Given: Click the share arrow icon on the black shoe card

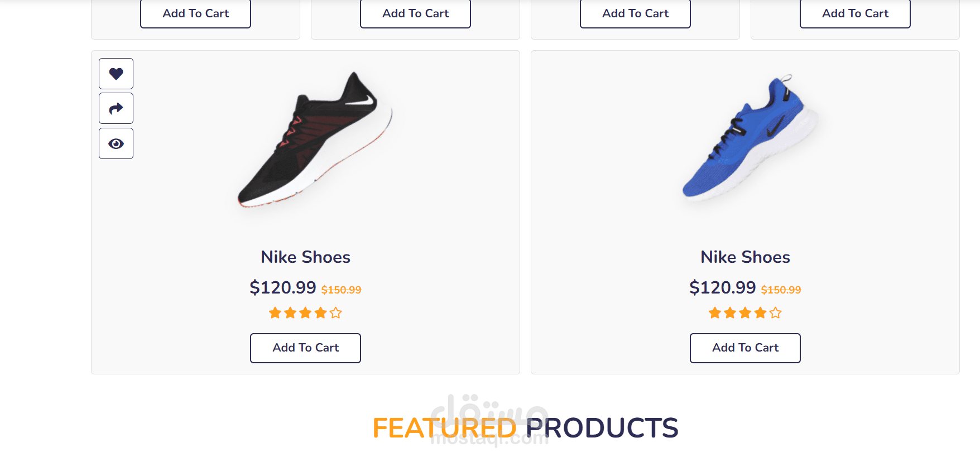Looking at the screenshot, I should pos(116,108).
